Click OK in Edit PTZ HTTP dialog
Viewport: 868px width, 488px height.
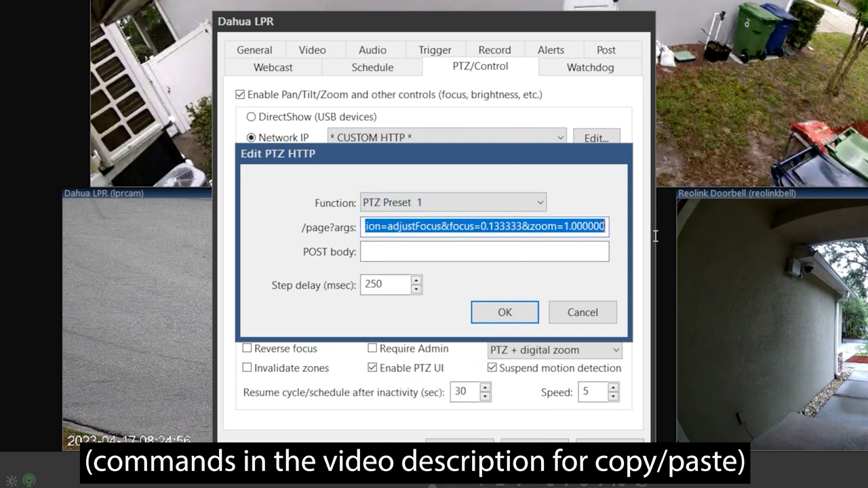(505, 312)
